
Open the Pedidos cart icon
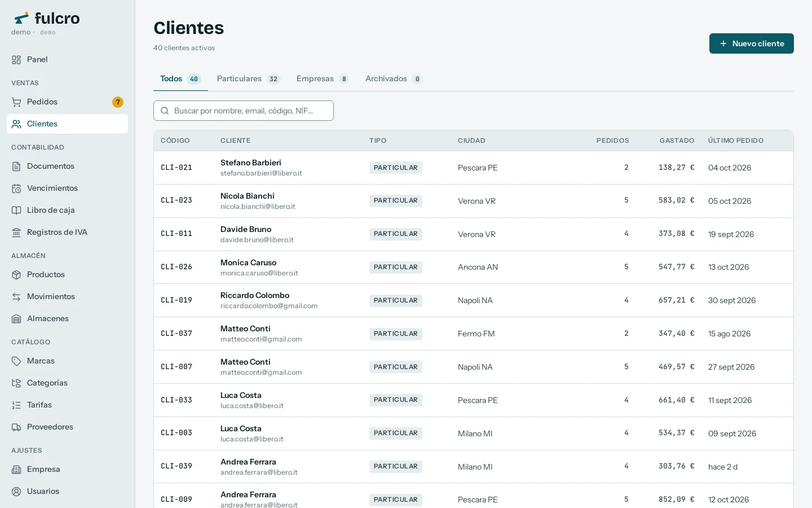click(x=16, y=102)
